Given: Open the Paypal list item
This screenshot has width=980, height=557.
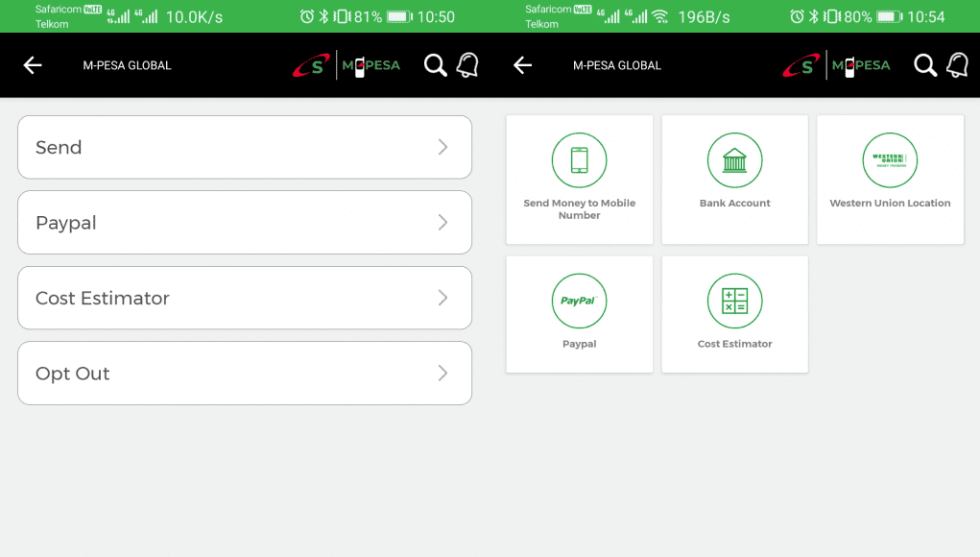Looking at the screenshot, I should coord(245,223).
